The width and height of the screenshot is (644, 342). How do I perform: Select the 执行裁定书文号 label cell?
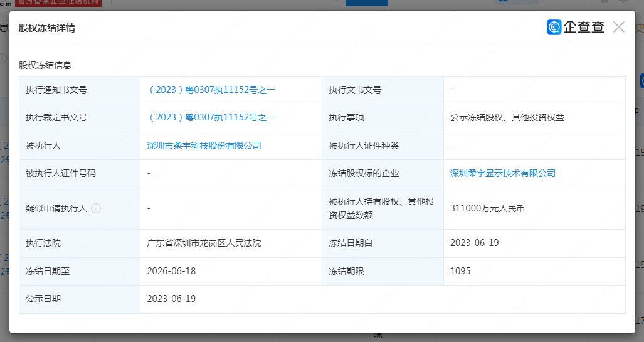tap(79, 117)
